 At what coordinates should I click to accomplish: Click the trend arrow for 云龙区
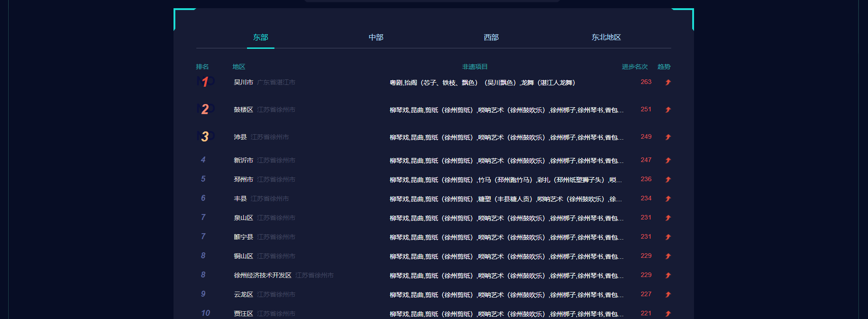pos(668,294)
